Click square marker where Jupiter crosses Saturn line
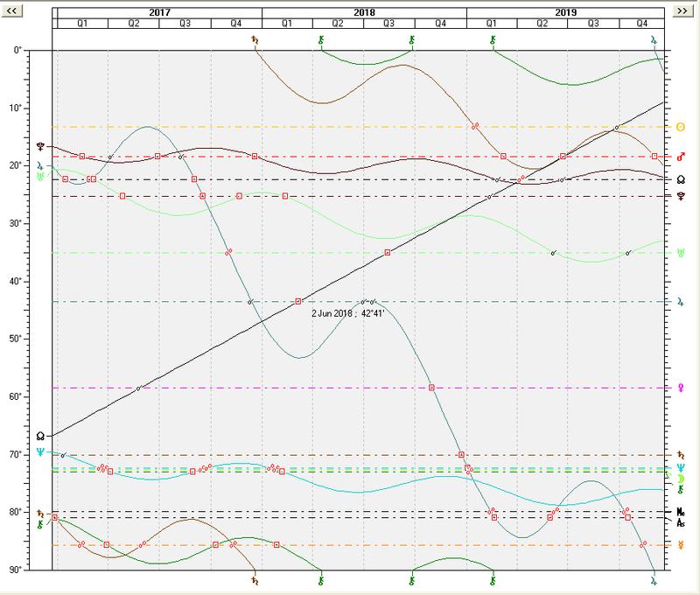Image resolution: width=700 pixels, height=595 pixels. click(x=462, y=455)
